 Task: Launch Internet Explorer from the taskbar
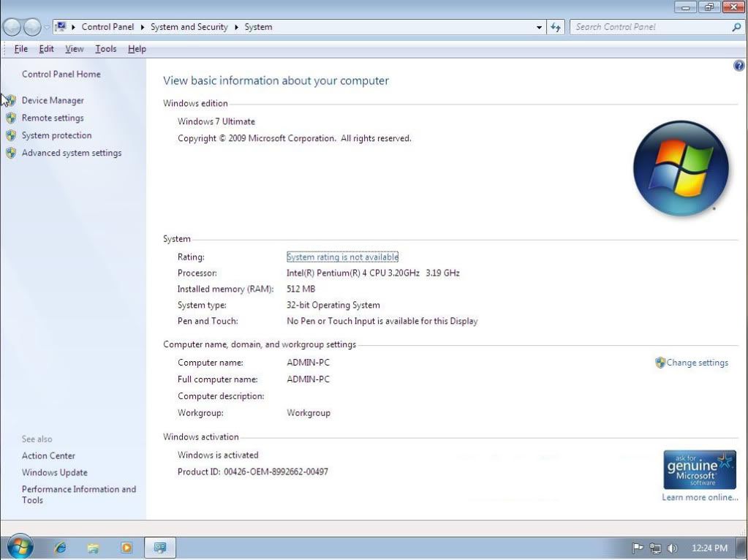61,548
